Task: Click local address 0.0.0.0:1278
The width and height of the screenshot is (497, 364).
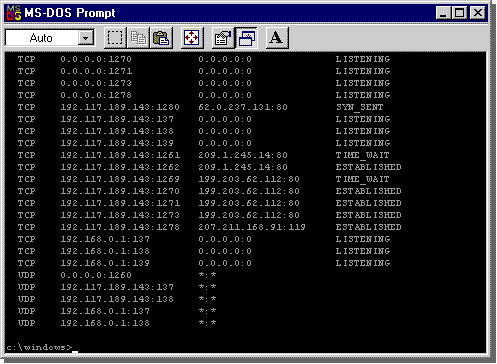Action: (x=96, y=95)
